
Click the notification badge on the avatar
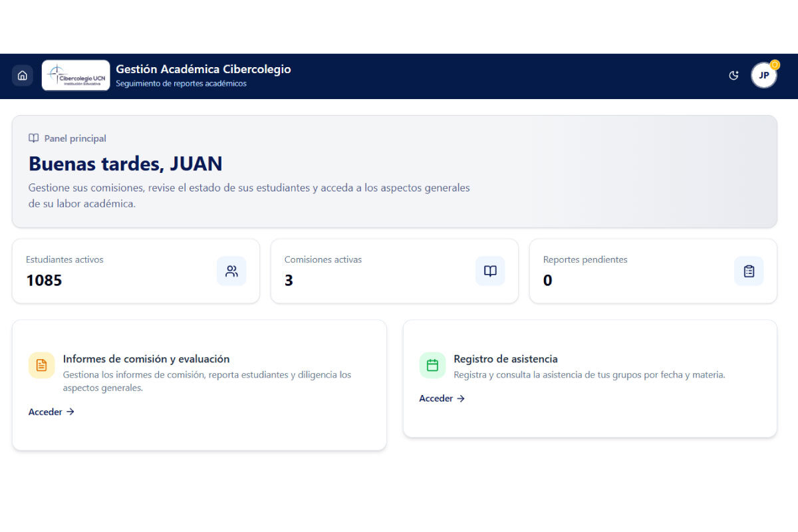[774, 65]
